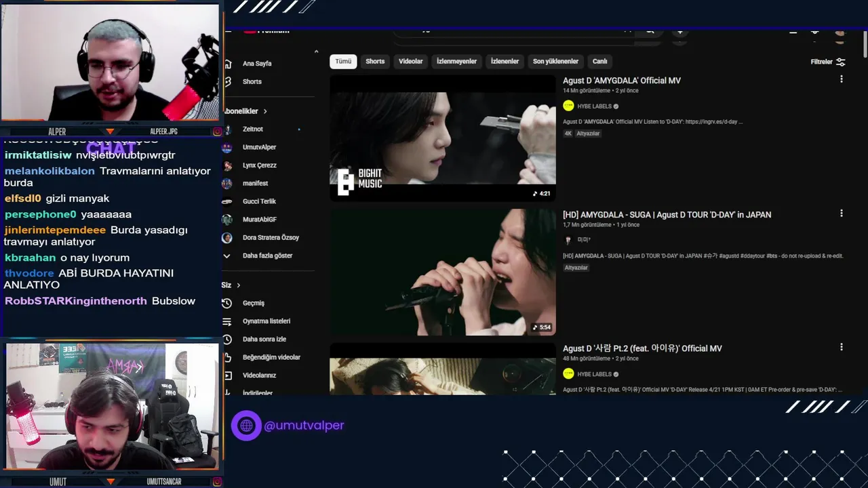Open HYBE LABELS channel name under AMYGDALA MV
The image size is (868, 488).
point(594,106)
